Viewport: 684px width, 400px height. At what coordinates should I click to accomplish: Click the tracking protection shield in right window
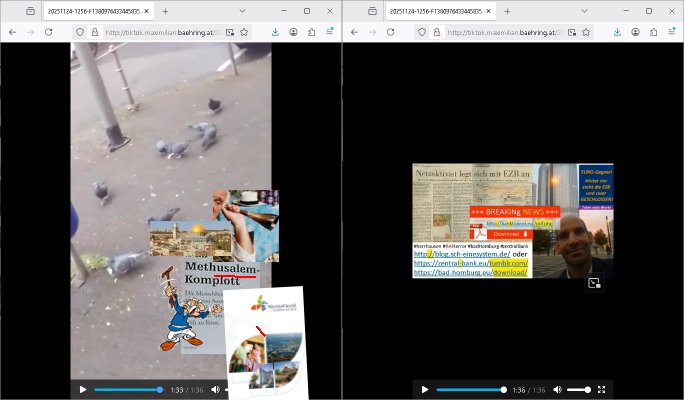pos(422,32)
